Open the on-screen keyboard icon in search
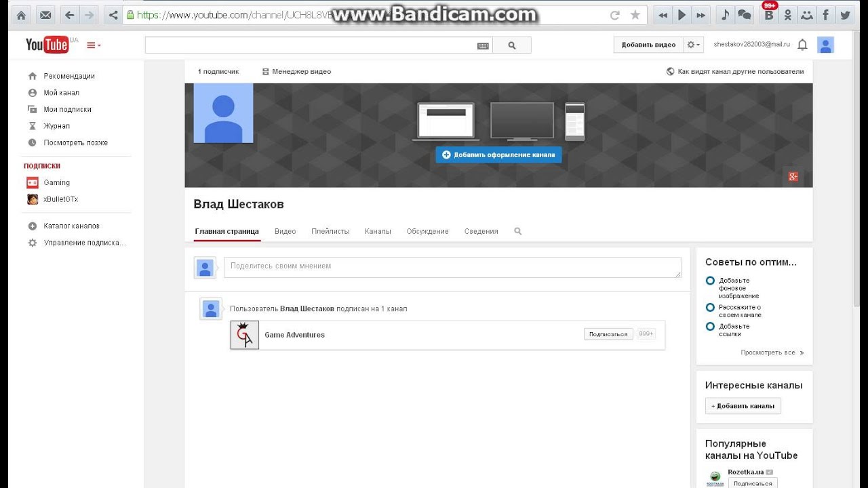This screenshot has width=868, height=488. point(483,45)
